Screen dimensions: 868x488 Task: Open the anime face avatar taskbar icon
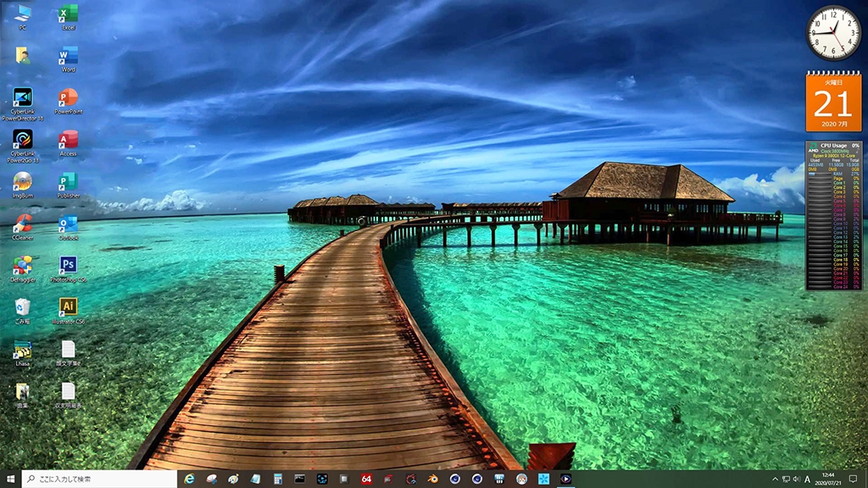[x=521, y=479]
